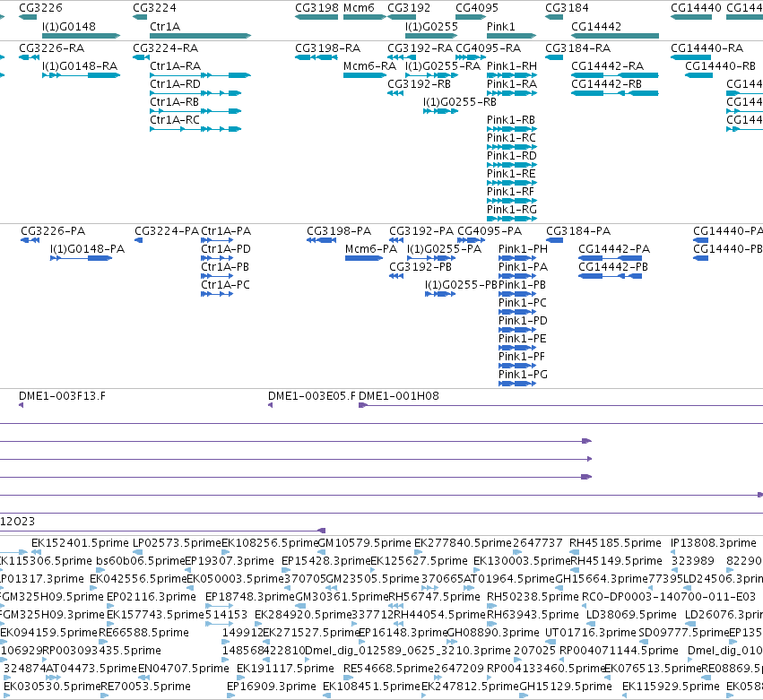Select EST RH45185.5prime
The height and width of the screenshot is (700, 763).
point(574,552)
